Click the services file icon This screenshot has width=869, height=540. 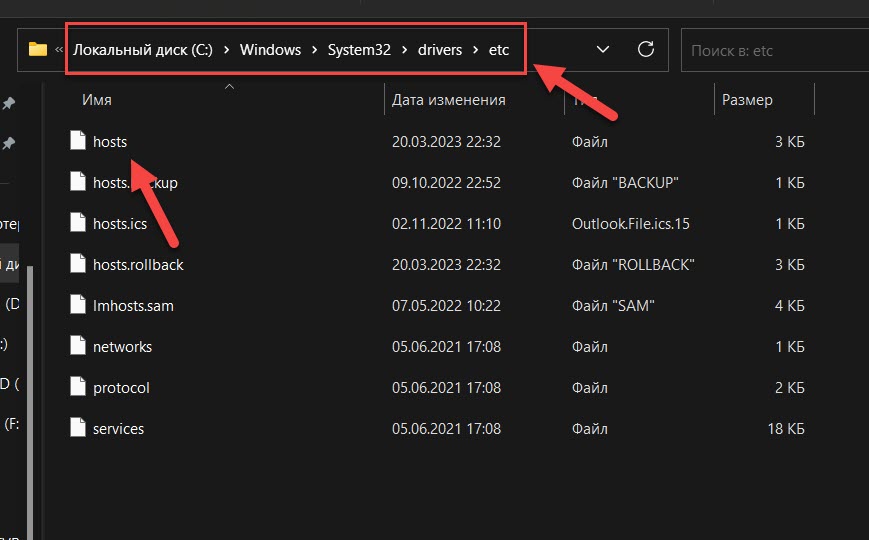(78, 427)
